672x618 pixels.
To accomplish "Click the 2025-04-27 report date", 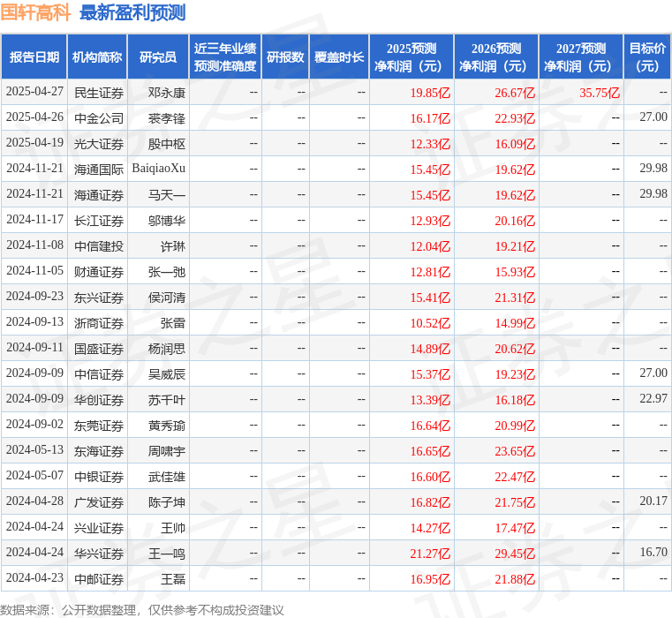I will point(34,91).
